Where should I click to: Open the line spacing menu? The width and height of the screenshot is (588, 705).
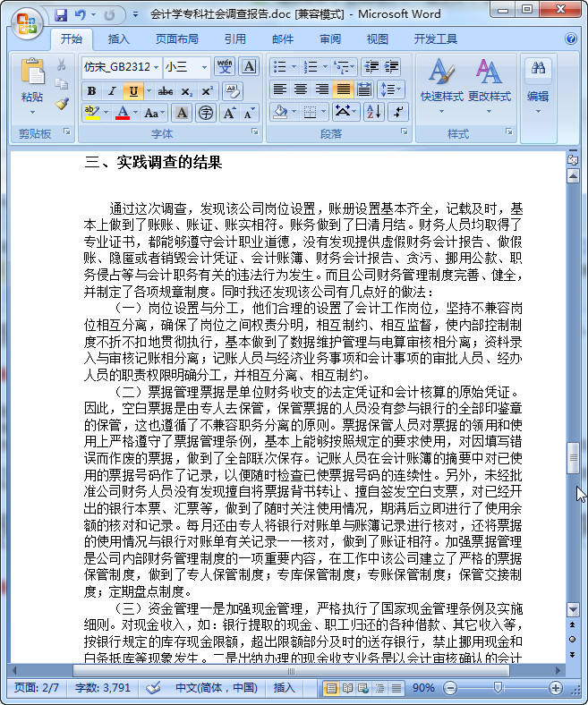(x=391, y=89)
